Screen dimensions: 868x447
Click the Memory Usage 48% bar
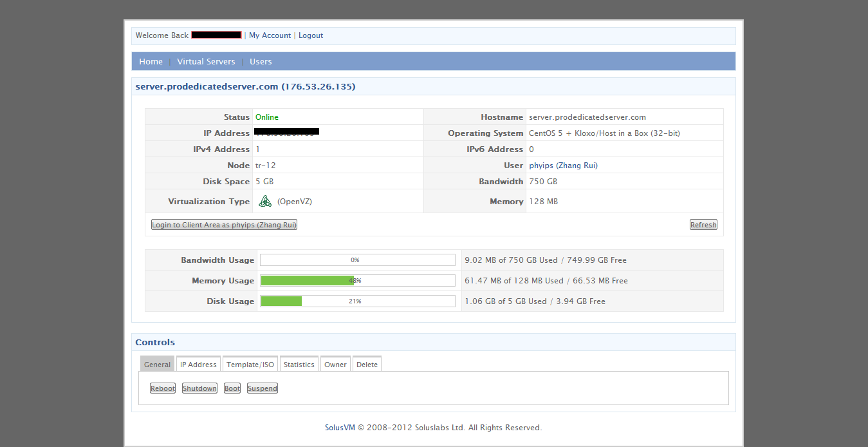pos(358,281)
